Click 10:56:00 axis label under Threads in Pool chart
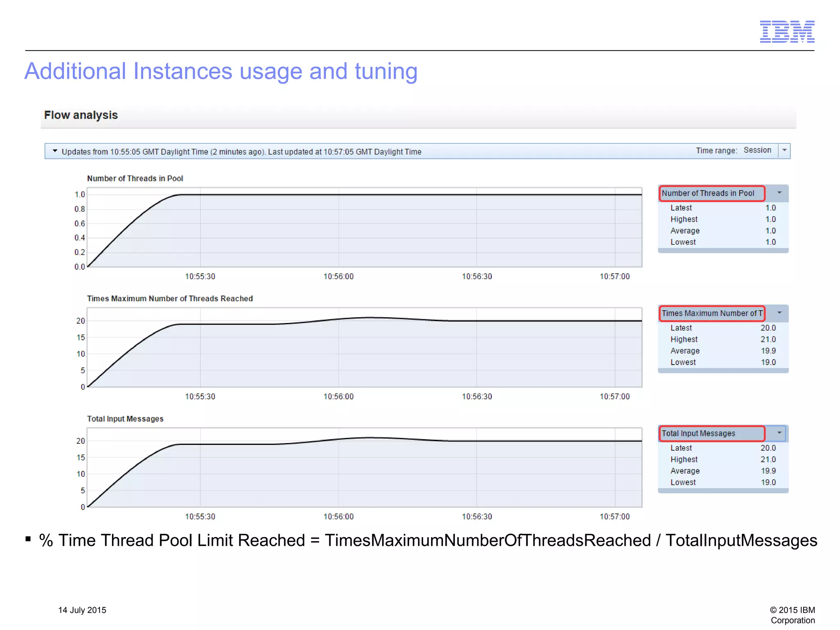The width and height of the screenshot is (840, 630). tap(338, 277)
